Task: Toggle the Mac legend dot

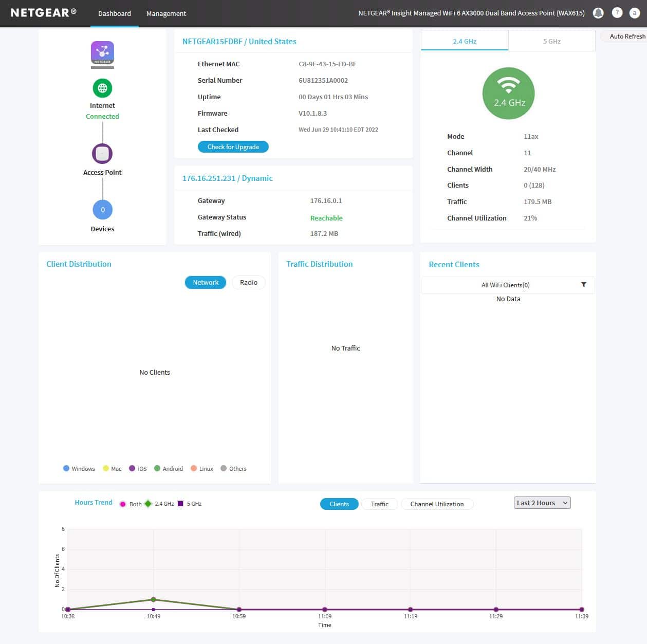Action: tap(105, 468)
